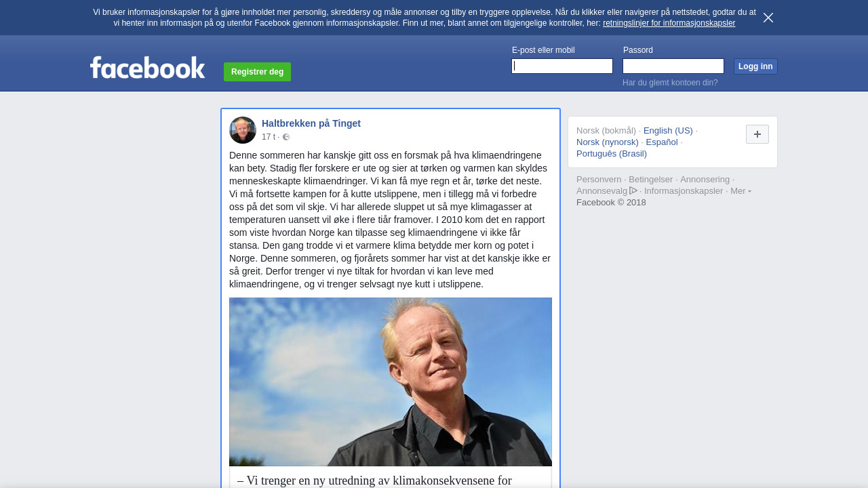Open Har du glemt kontoen din link

670,83
